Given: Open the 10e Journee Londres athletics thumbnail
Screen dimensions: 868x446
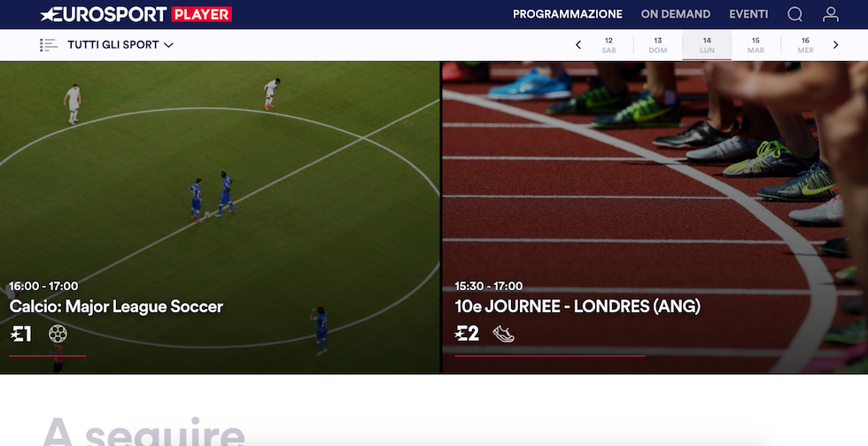Looking at the screenshot, I should click(655, 218).
